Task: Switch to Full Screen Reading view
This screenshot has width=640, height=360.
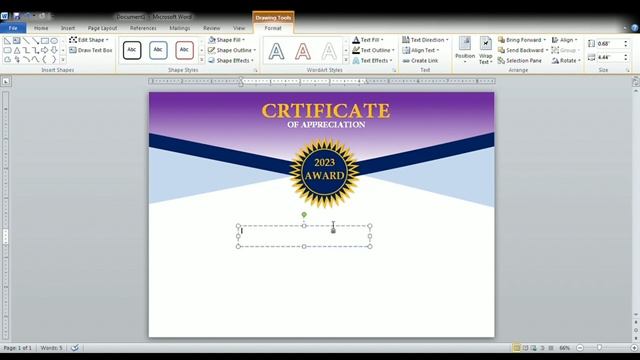Action: coord(525,348)
